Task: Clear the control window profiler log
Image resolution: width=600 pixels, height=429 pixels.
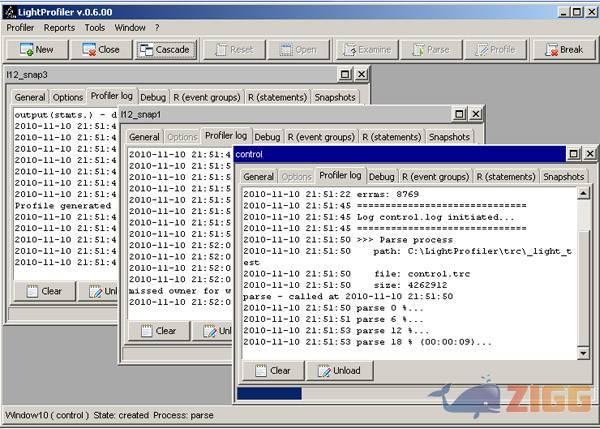Action: click(272, 370)
